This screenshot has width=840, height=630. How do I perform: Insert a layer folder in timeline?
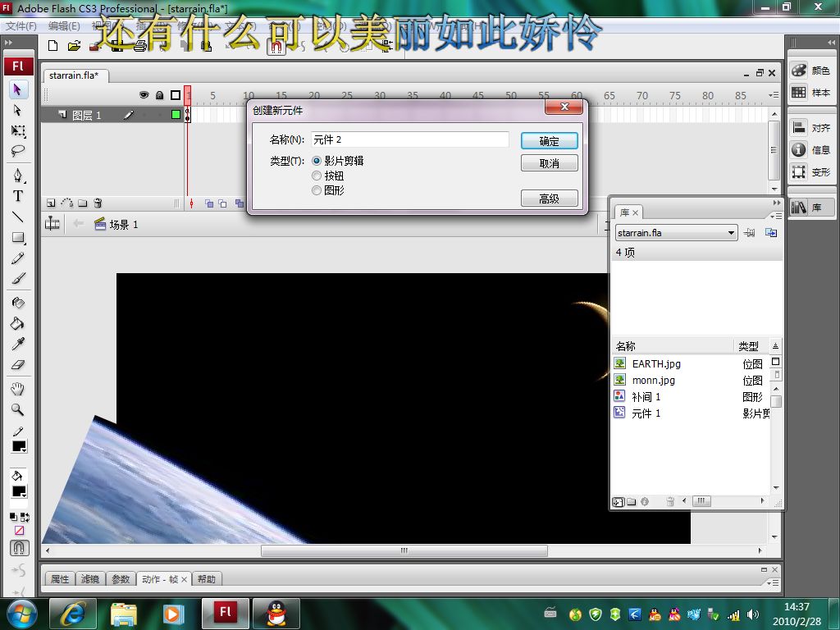(83, 203)
